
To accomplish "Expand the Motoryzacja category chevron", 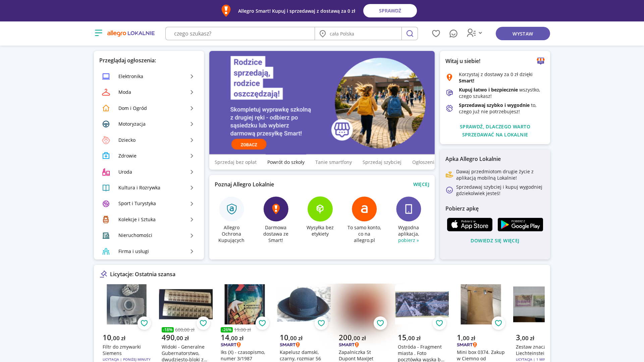I will 192,124.
